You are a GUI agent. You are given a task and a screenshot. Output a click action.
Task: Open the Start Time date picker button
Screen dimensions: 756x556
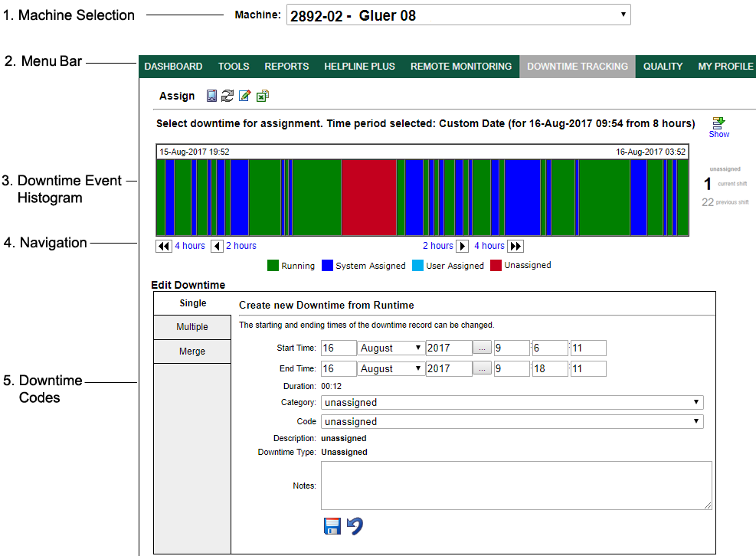pyautogui.click(x=482, y=348)
